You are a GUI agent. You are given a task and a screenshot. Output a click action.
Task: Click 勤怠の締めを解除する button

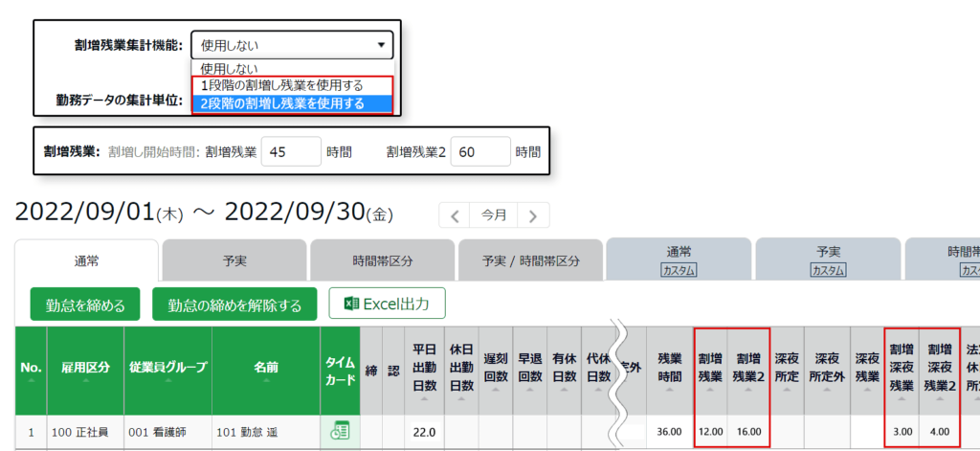coord(234,305)
